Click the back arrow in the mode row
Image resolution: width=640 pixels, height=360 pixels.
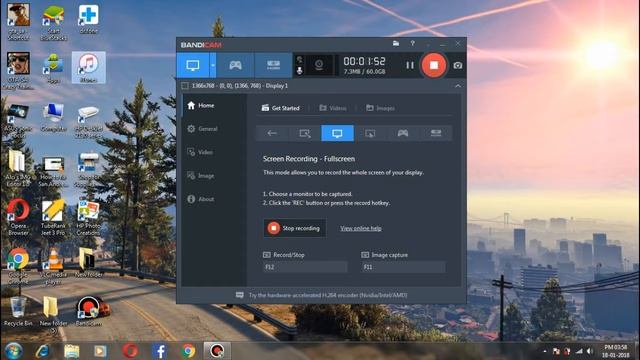(272, 133)
